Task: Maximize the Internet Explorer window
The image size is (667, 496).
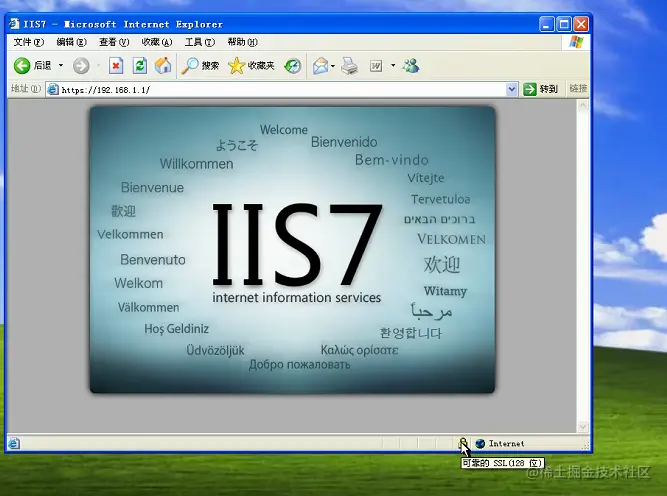Action: 564,24
